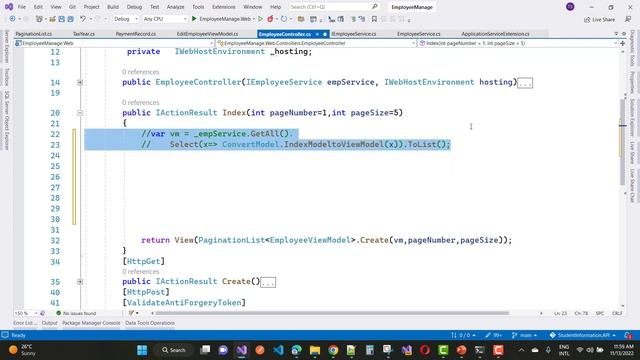Click the vertical scrollbar thumb of editor
The height and width of the screenshot is (360, 640).
pyautogui.click(x=622, y=142)
